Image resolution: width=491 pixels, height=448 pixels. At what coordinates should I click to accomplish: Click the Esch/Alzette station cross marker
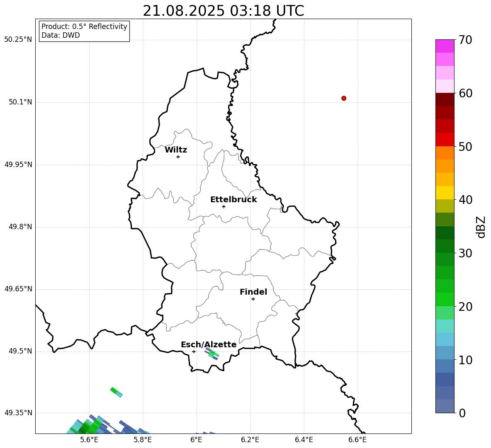[x=194, y=351]
